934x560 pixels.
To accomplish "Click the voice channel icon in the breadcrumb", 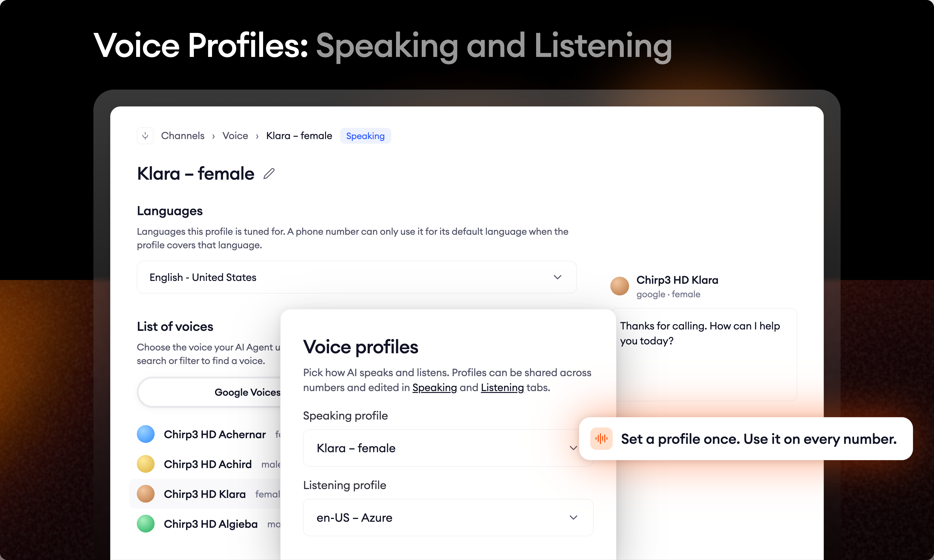I will pos(145,136).
